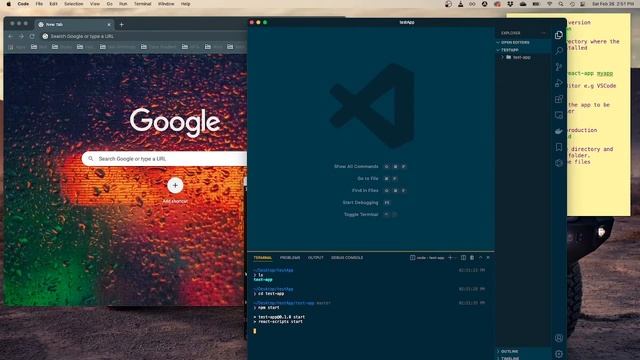This screenshot has width=640, height=360.
Task: Open the Source Control view in VS Code
Action: click(559, 67)
